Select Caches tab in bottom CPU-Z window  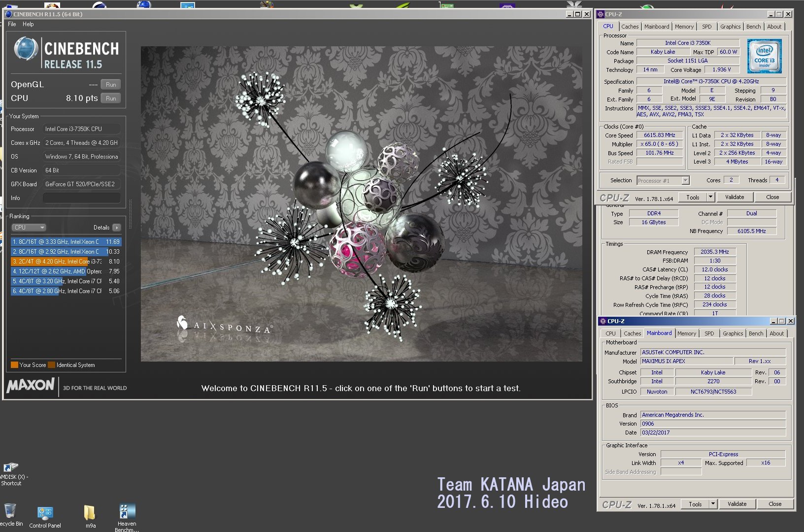(632, 333)
